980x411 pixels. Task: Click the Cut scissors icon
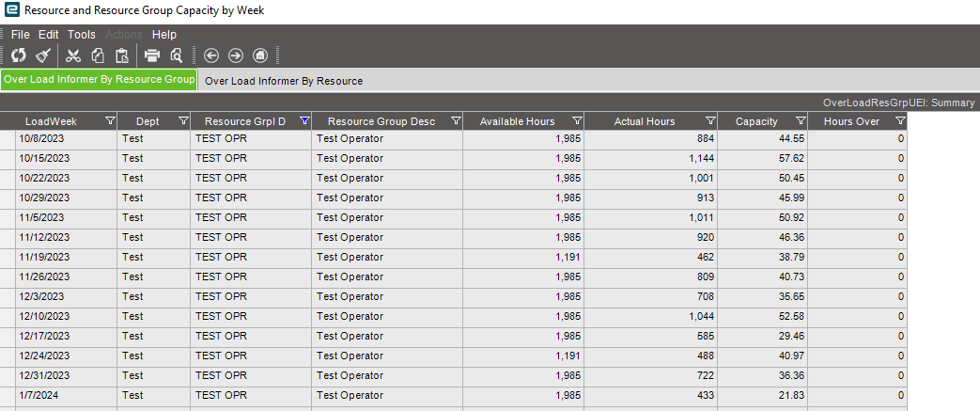pos(74,55)
